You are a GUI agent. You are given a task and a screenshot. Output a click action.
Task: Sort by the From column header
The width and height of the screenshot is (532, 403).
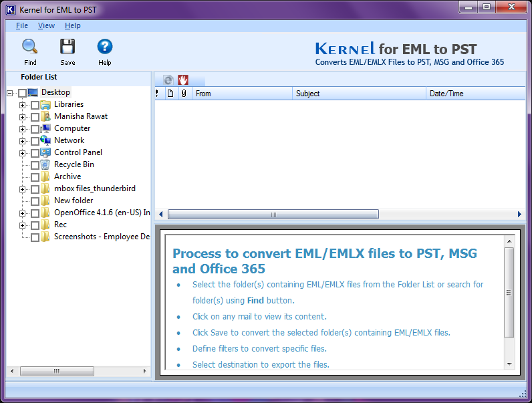click(x=242, y=94)
